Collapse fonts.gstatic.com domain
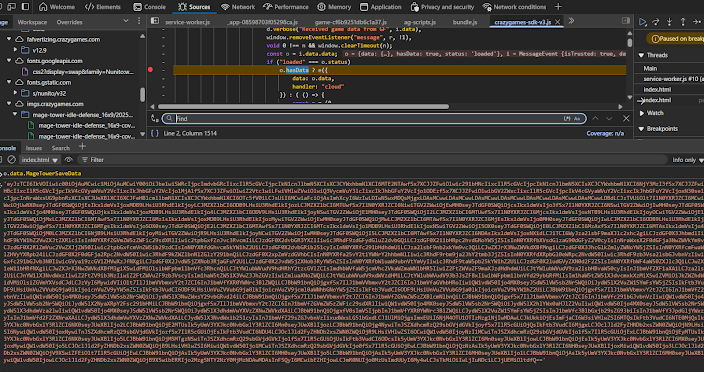704x372 pixels. coord(9,83)
